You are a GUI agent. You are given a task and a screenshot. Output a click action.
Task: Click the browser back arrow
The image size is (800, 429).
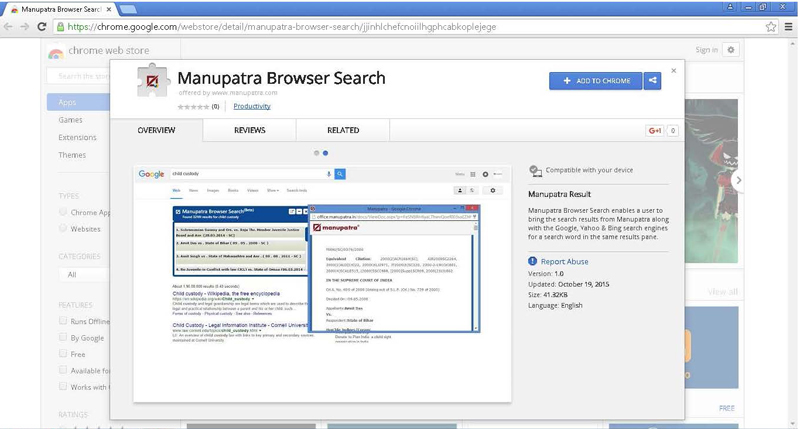[x=8, y=27]
